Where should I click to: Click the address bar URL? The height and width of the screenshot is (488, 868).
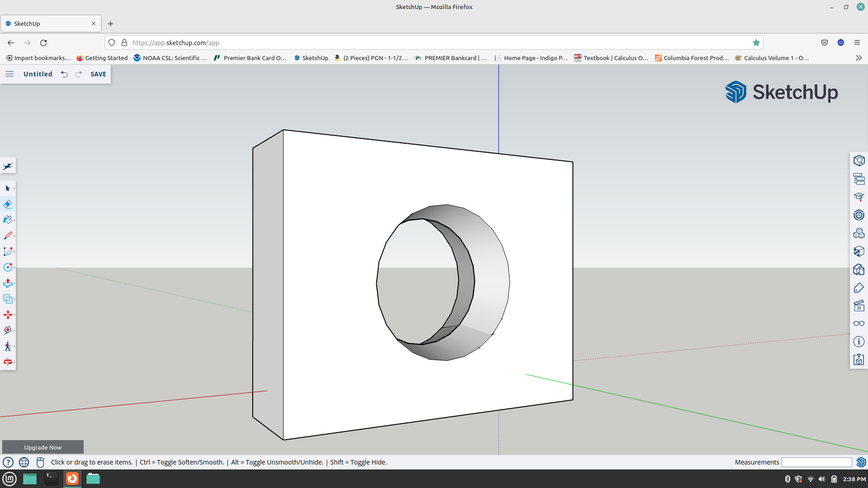click(175, 42)
